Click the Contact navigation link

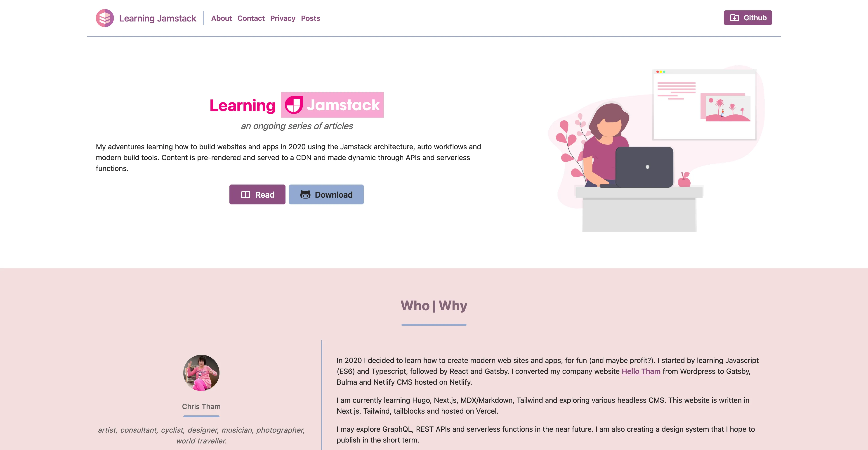click(x=251, y=18)
